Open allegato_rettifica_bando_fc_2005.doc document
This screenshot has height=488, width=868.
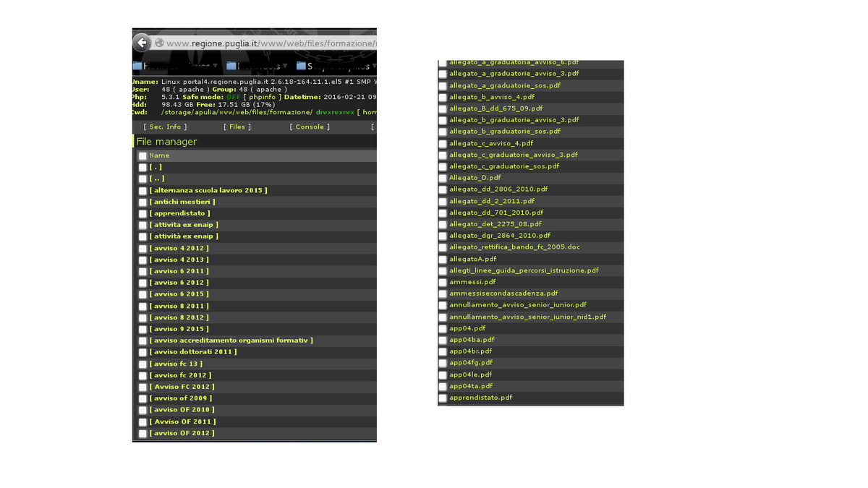[514, 247]
